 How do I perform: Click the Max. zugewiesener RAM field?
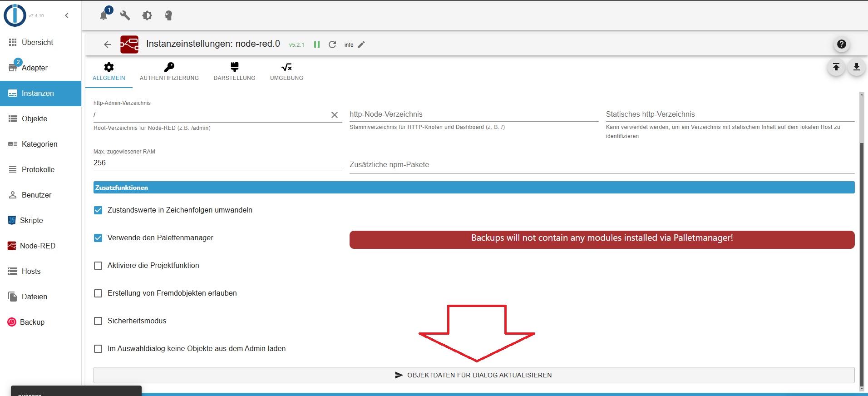tap(217, 163)
